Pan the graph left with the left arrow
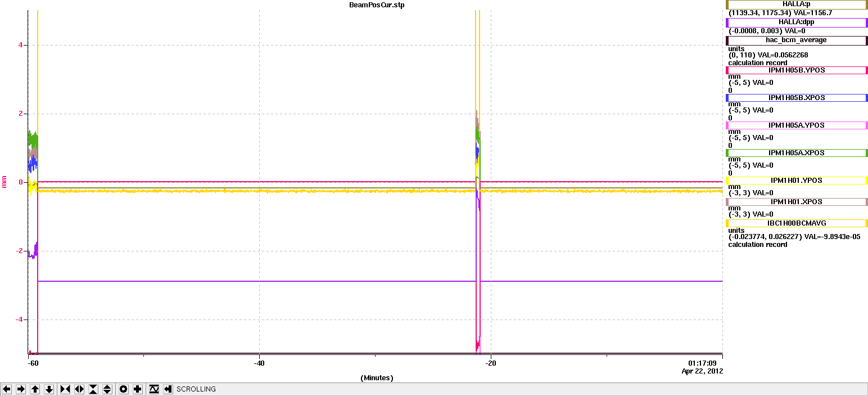Image resolution: width=868 pixels, height=396 pixels. [7, 389]
